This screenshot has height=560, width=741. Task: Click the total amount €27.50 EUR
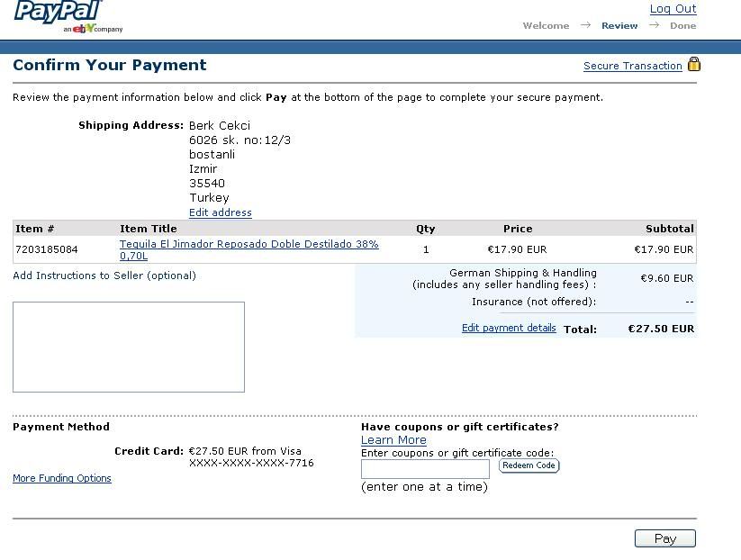(x=661, y=329)
